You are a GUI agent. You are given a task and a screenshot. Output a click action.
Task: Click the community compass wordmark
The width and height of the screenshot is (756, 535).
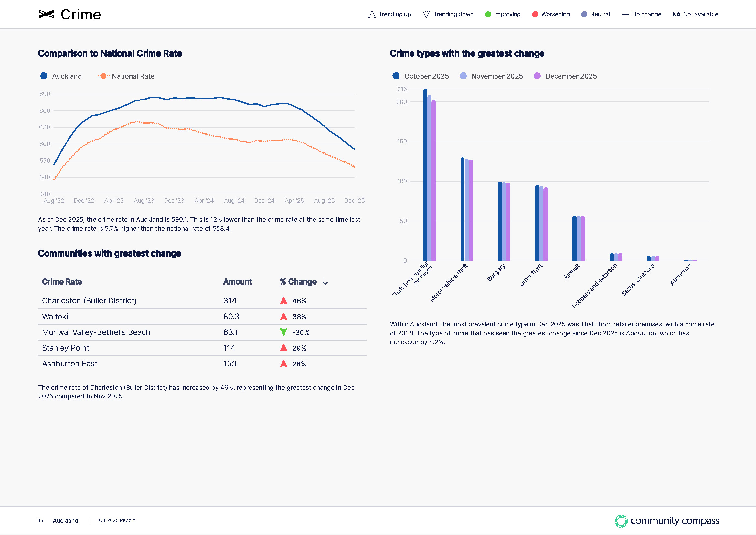pyautogui.click(x=674, y=521)
